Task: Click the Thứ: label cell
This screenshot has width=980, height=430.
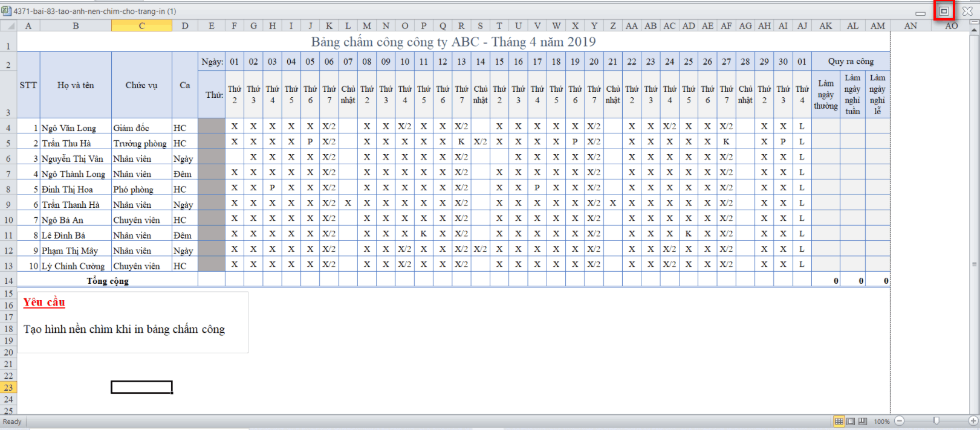Action: point(212,94)
